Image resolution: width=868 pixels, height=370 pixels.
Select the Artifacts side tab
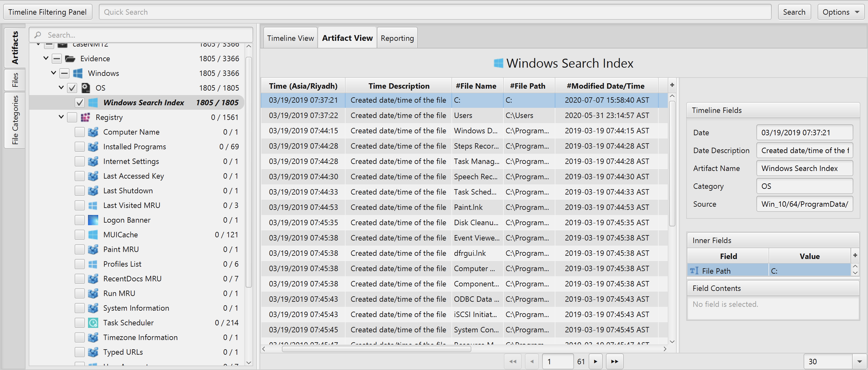click(x=15, y=48)
